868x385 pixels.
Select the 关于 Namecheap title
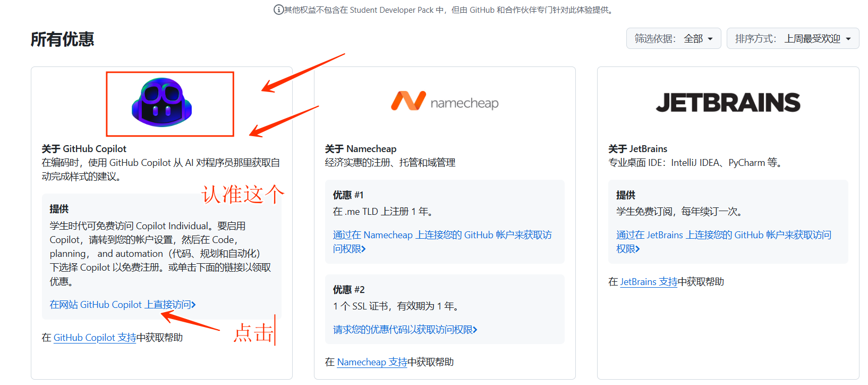tap(361, 149)
